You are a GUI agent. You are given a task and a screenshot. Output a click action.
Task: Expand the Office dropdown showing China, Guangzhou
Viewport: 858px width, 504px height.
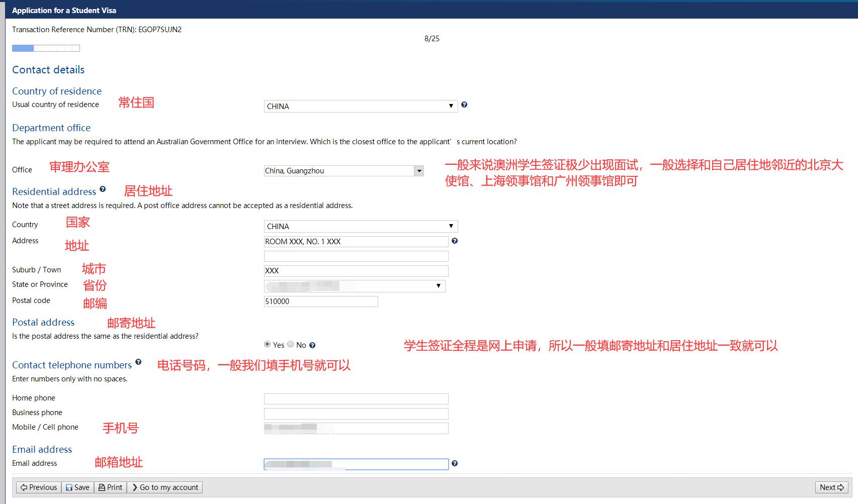(419, 171)
